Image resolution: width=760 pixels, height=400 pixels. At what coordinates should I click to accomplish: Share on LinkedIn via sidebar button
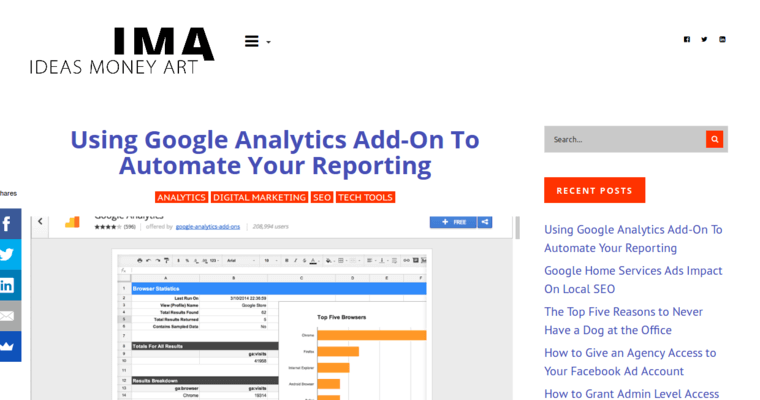(10, 285)
